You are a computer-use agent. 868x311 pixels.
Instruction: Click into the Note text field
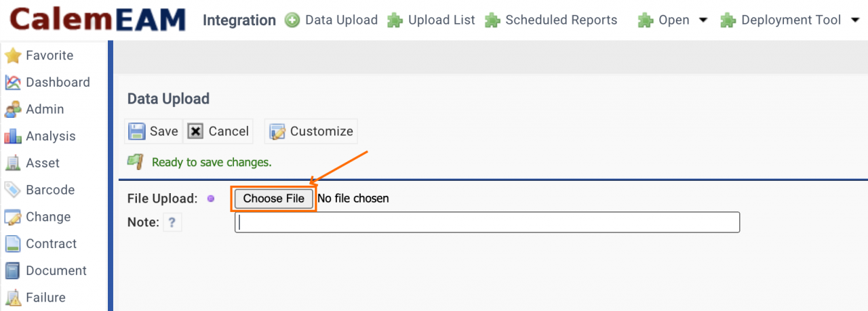click(487, 222)
